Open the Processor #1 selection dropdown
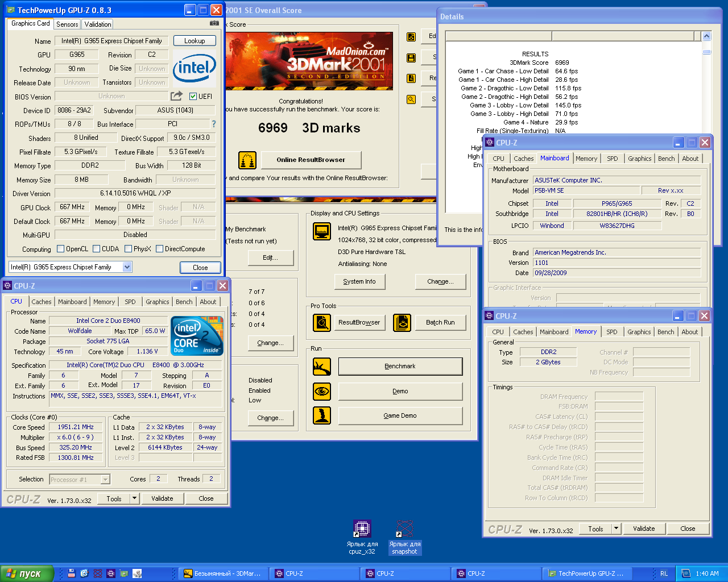The width and height of the screenshot is (728, 582). pos(105,480)
